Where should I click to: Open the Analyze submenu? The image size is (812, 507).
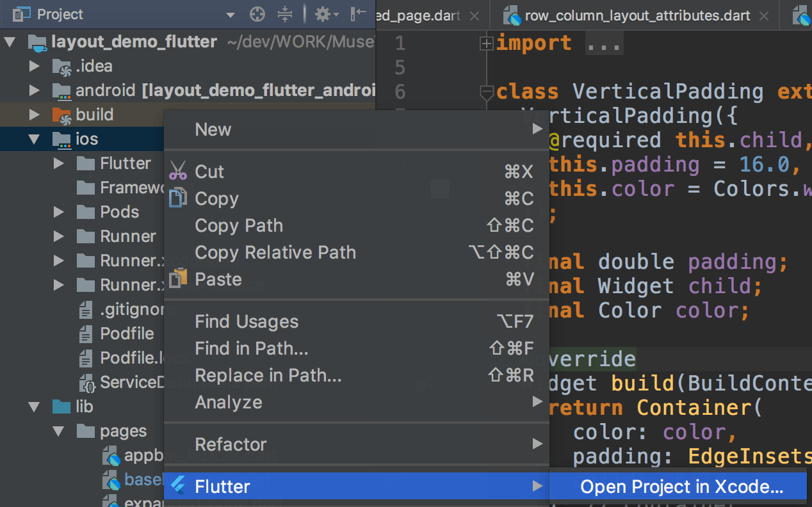pos(357,402)
